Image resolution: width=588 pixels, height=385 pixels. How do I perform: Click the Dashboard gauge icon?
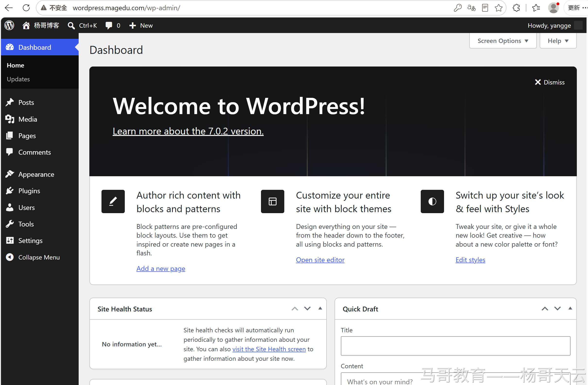pos(10,47)
